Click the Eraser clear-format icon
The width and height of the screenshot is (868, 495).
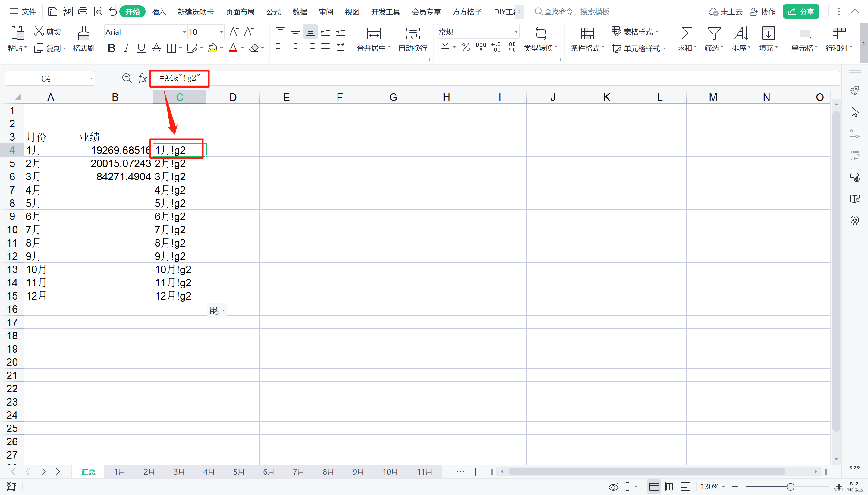[x=254, y=48]
